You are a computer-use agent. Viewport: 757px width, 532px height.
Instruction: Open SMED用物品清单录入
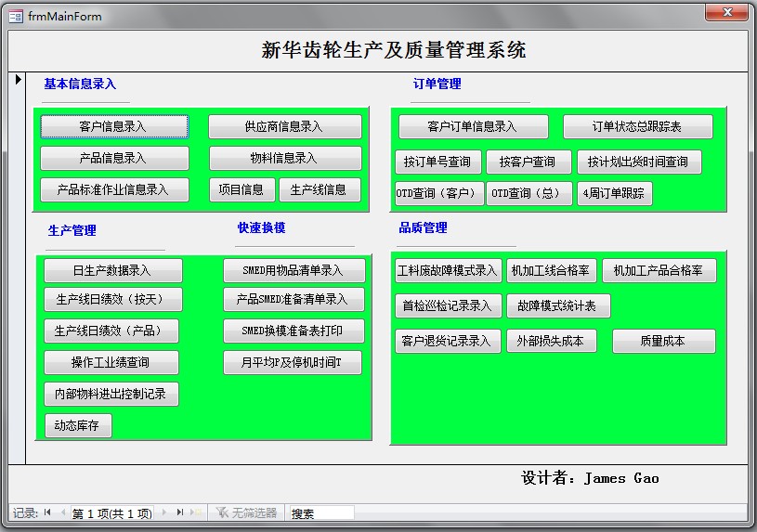(x=294, y=270)
